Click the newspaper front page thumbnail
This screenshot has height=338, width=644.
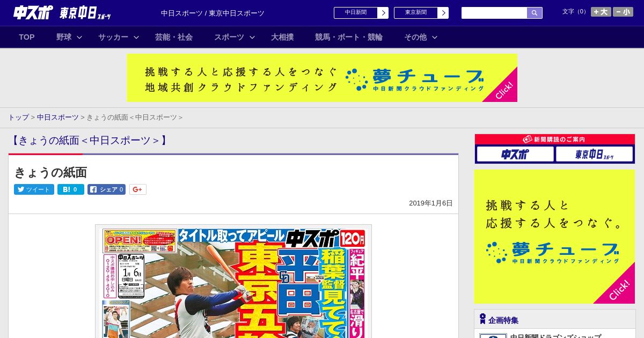[x=233, y=282]
